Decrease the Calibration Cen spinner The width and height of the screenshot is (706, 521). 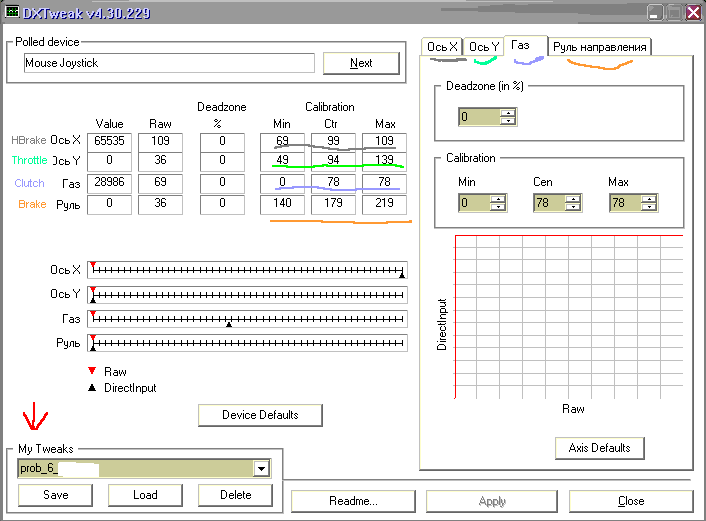pyautogui.click(x=573, y=207)
